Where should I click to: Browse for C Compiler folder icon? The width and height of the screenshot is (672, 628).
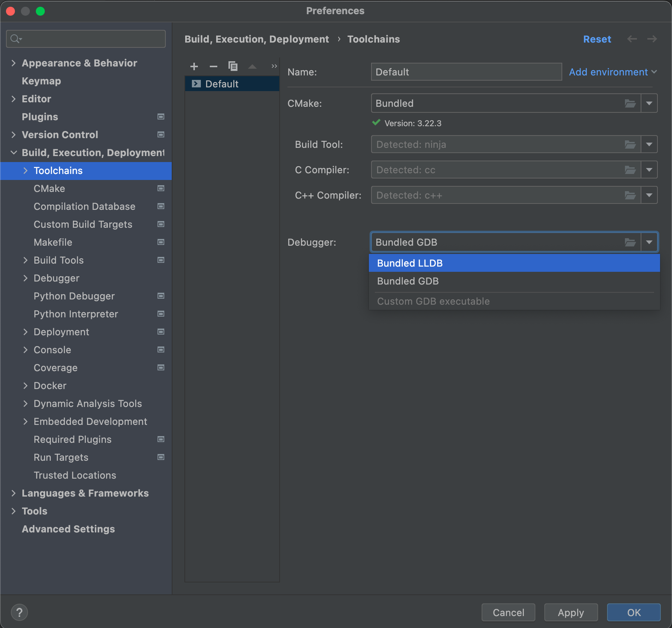[x=630, y=170]
